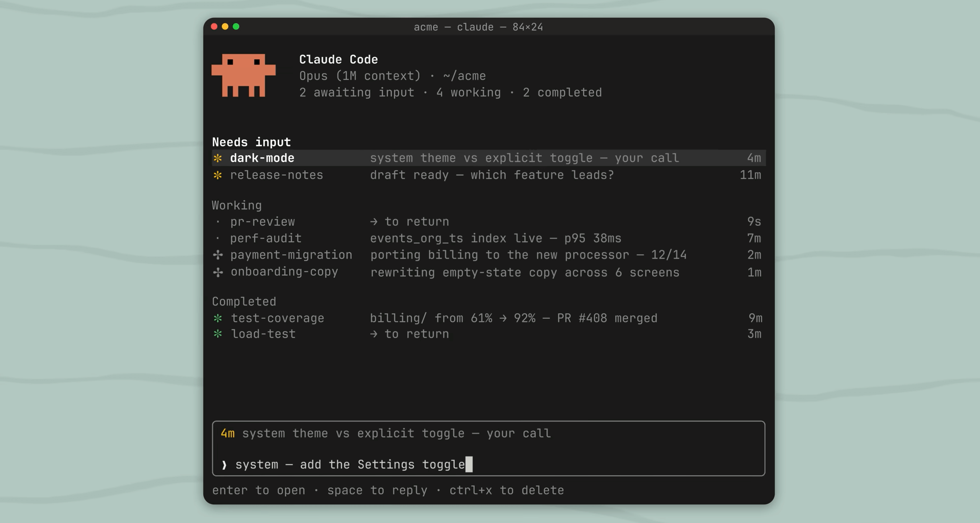
Task: Maximize the terminal with green button
Action: tap(236, 27)
